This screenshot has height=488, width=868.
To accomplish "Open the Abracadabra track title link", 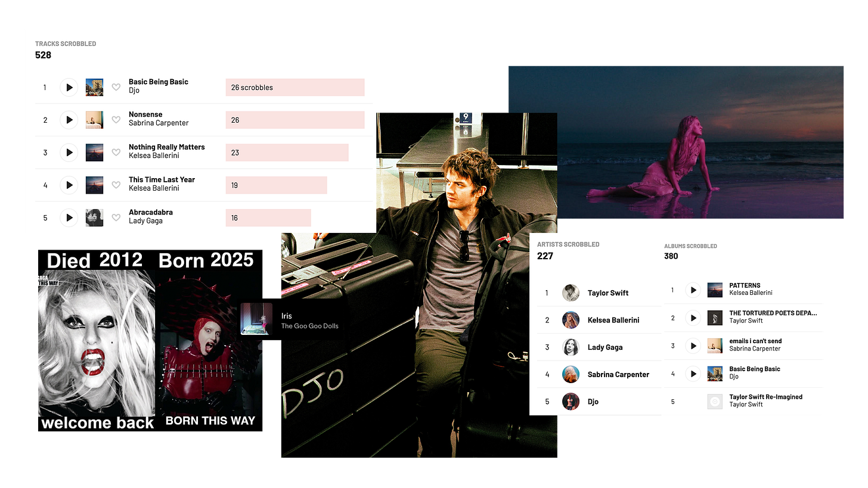I will [x=151, y=212].
